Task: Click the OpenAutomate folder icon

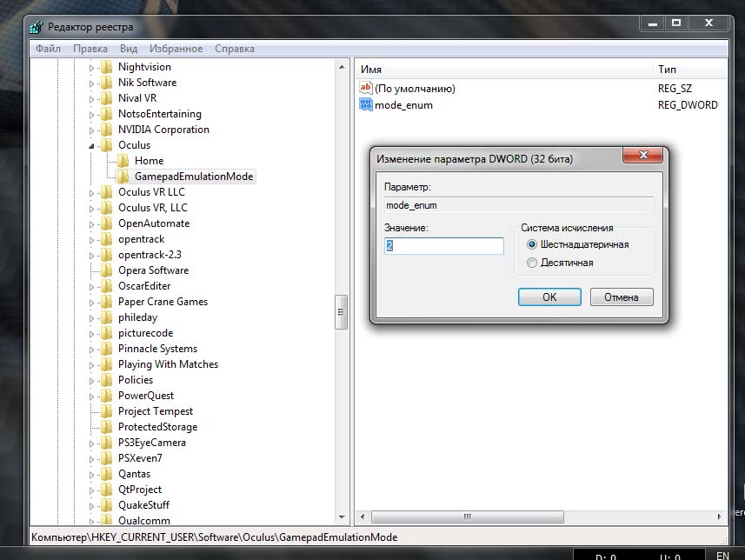Action: pos(108,223)
